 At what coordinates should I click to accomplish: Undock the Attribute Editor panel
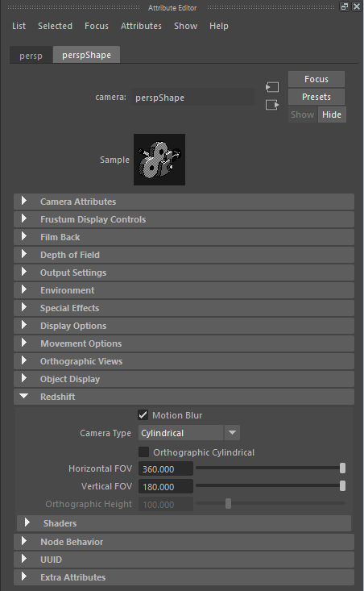[x=344, y=6]
